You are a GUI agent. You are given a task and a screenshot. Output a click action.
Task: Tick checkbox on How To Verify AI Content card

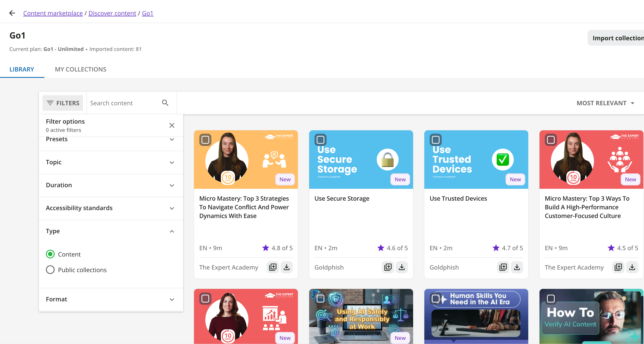551,298
